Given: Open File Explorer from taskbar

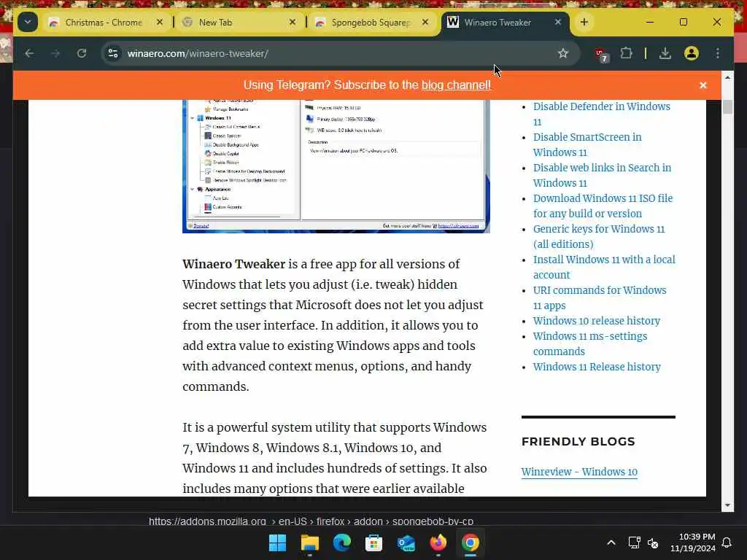Looking at the screenshot, I should click(x=309, y=542).
